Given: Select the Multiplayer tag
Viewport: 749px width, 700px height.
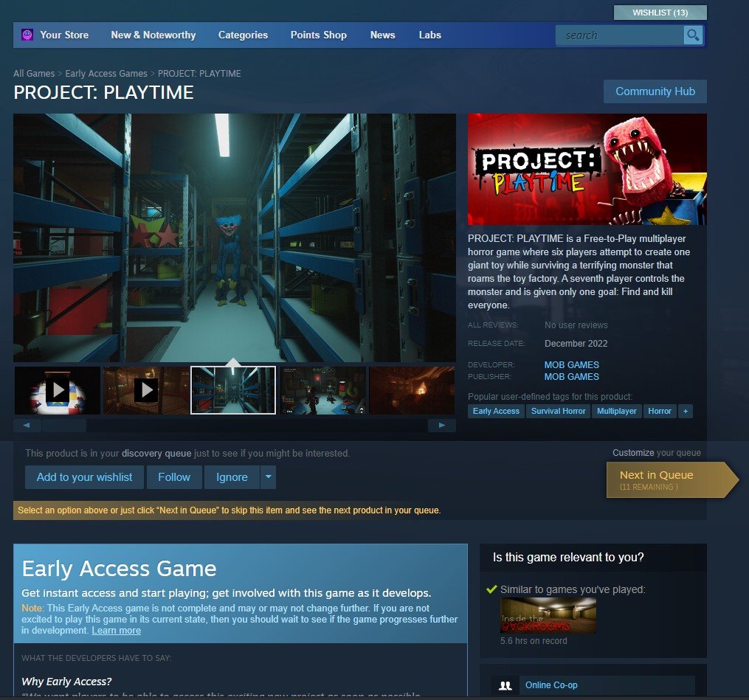Looking at the screenshot, I should (617, 411).
